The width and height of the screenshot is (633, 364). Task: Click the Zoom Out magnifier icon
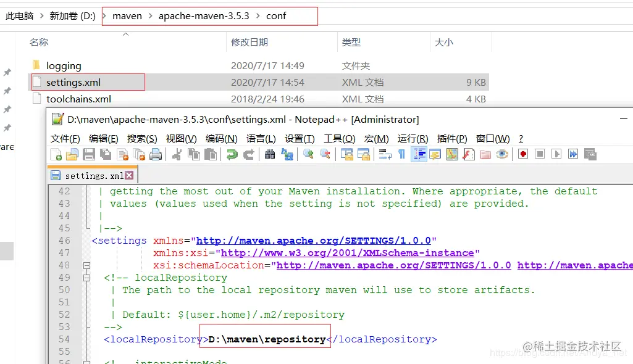click(x=325, y=154)
